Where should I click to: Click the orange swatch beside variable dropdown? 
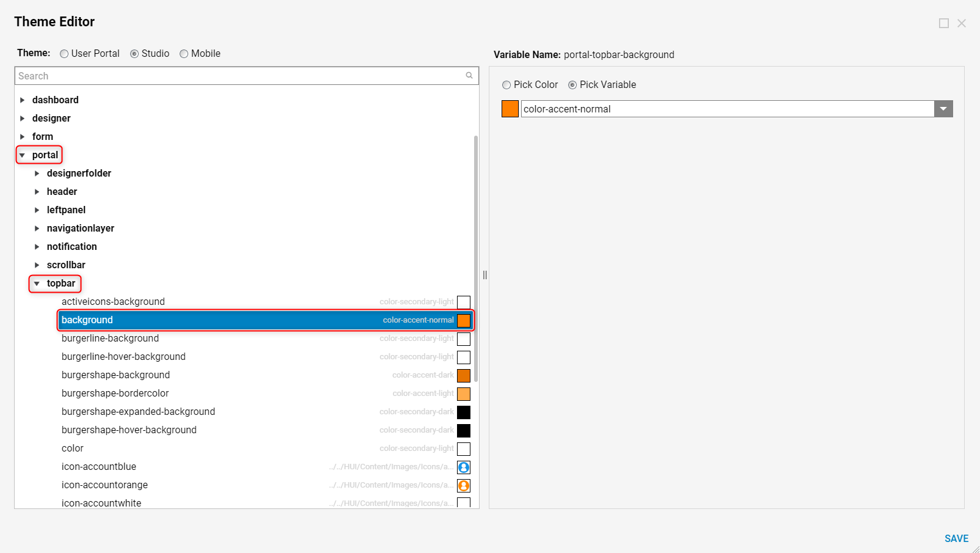(x=510, y=109)
